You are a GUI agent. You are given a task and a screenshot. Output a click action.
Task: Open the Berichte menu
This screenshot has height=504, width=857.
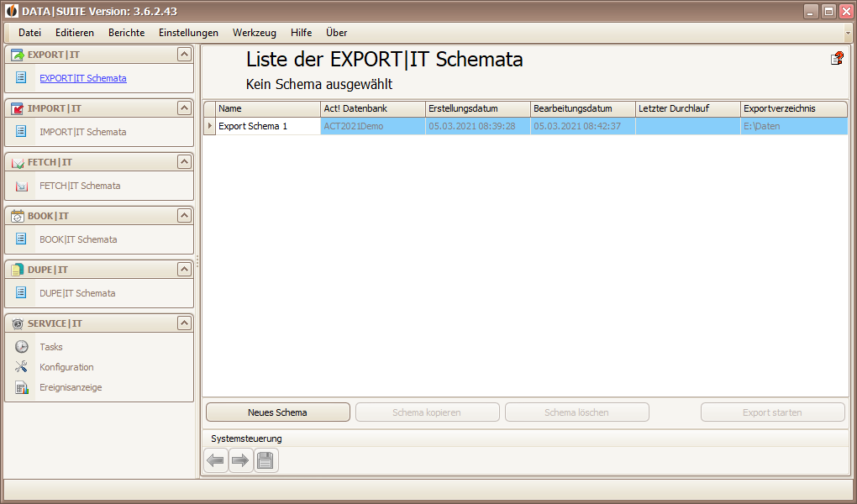tap(126, 33)
